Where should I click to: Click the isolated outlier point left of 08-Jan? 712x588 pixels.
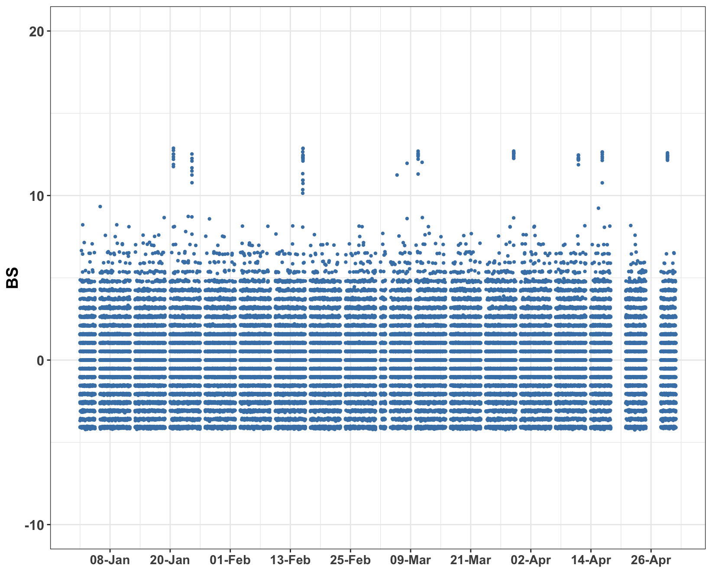(100, 207)
